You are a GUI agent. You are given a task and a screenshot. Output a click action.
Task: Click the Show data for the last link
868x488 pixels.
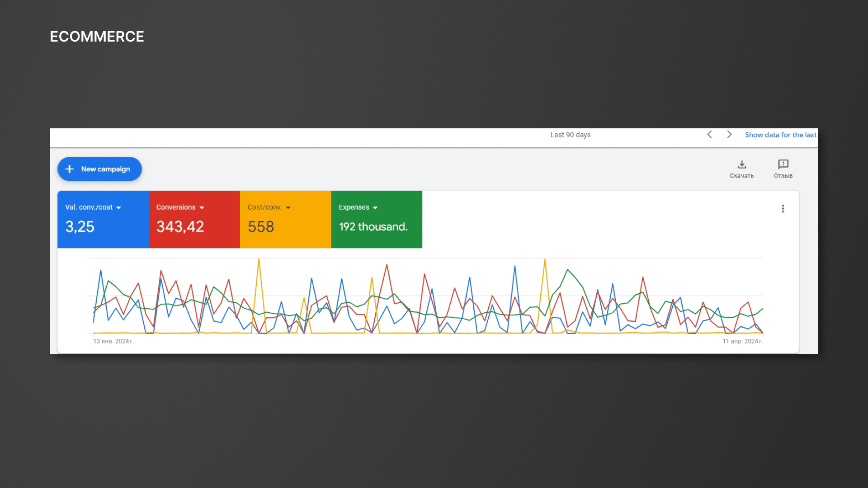pos(781,135)
